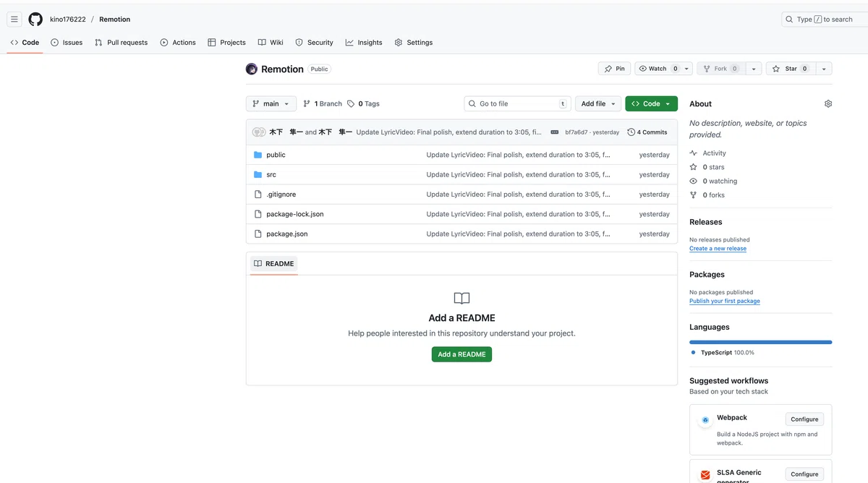The width and height of the screenshot is (868, 483).
Task: Click Create a new release link
Action: pos(718,249)
